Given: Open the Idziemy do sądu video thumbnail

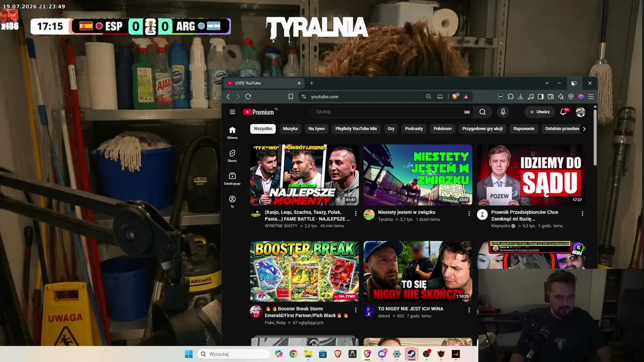Looking at the screenshot, I should coord(531,175).
